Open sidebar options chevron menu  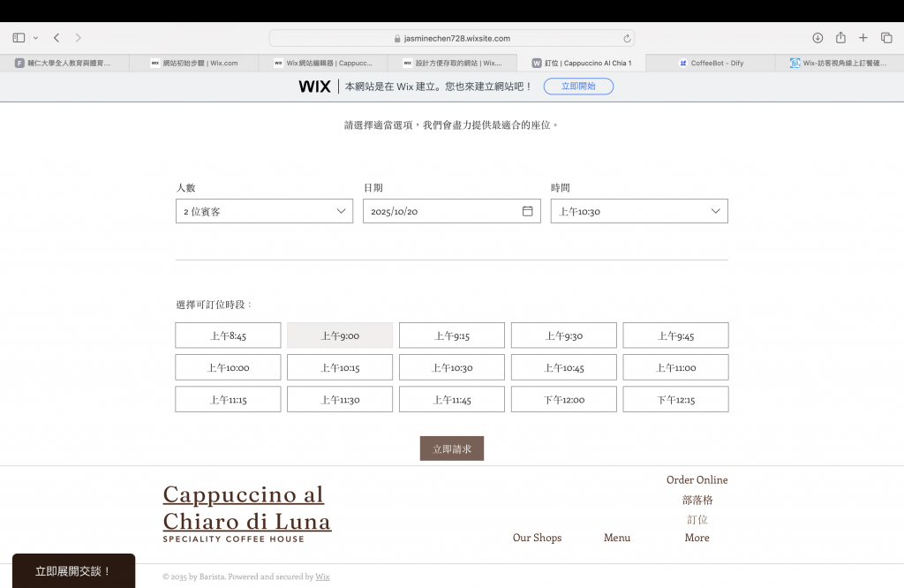pos(35,38)
